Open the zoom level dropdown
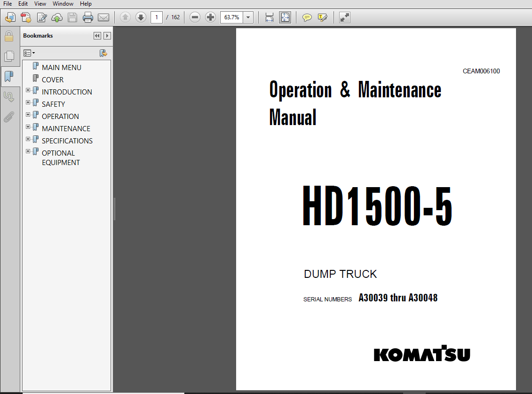 [247, 17]
